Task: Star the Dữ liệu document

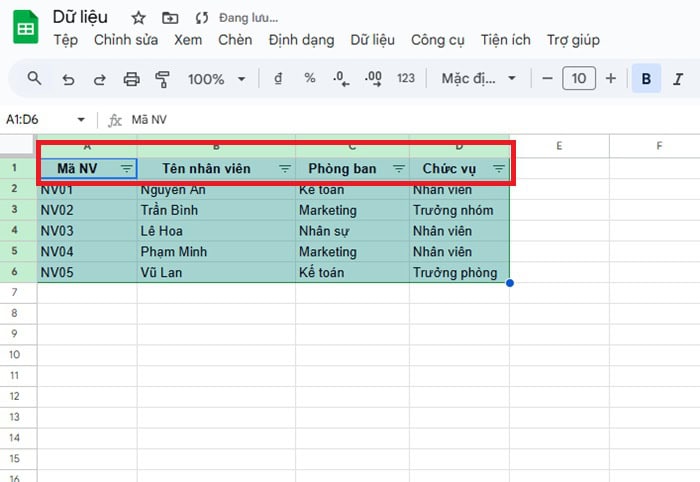Action: click(x=138, y=18)
